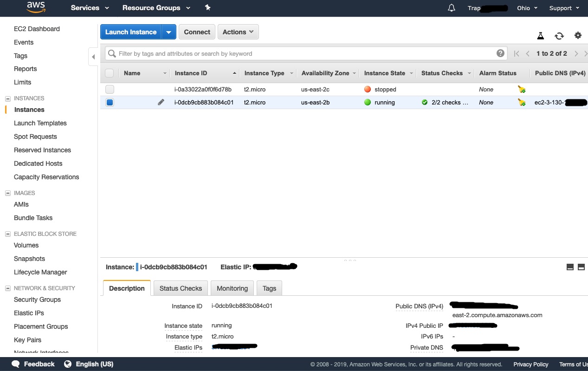This screenshot has height=371, width=588.
Task: Click the red stopped status icon
Action: pos(368,89)
